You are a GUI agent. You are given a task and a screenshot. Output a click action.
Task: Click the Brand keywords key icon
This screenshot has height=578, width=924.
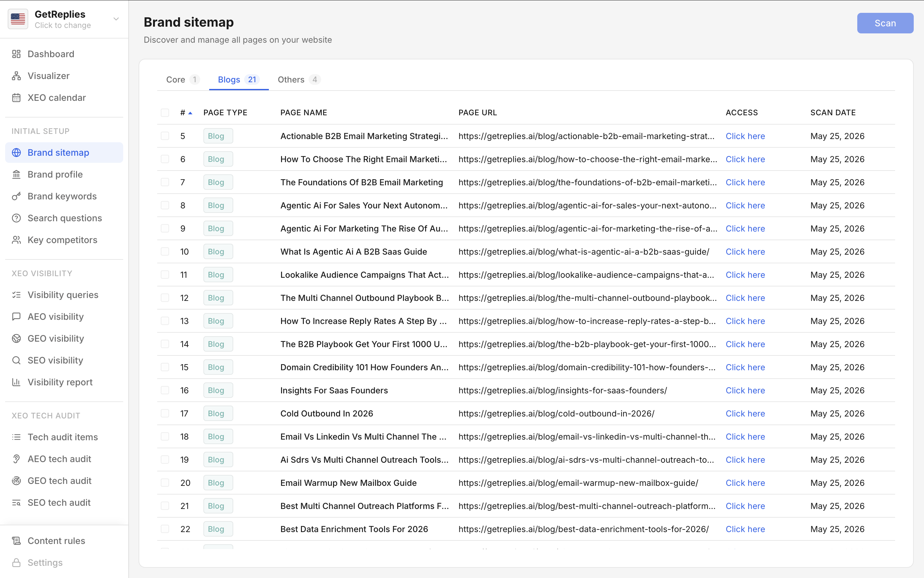click(x=16, y=196)
